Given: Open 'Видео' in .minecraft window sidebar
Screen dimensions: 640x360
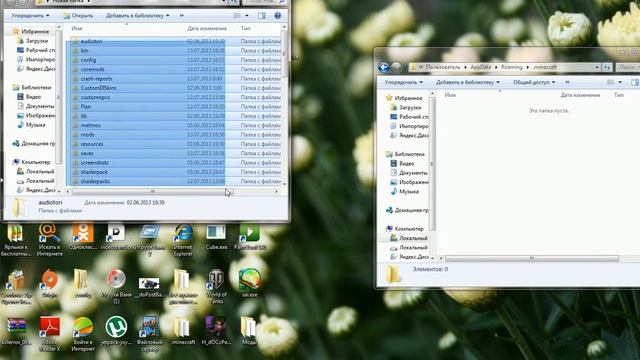Looking at the screenshot, I should pyautogui.click(x=402, y=163).
